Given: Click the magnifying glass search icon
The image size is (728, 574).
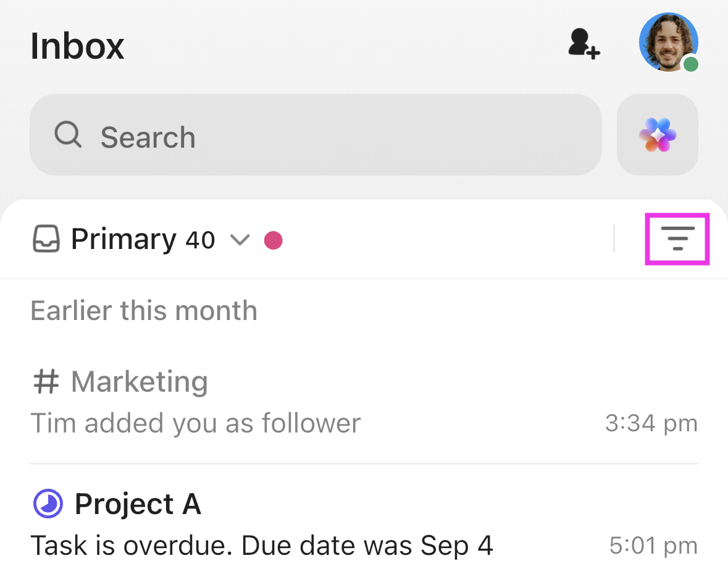Looking at the screenshot, I should tap(67, 134).
